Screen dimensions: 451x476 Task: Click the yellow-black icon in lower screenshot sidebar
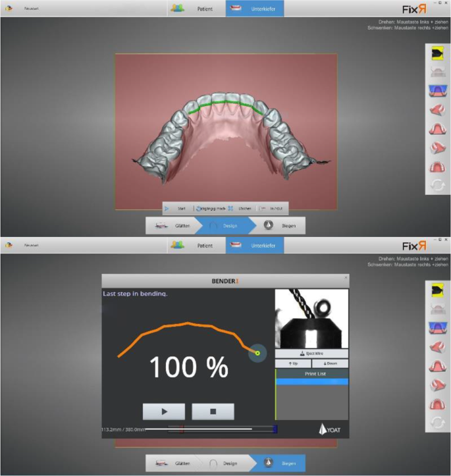437,290
